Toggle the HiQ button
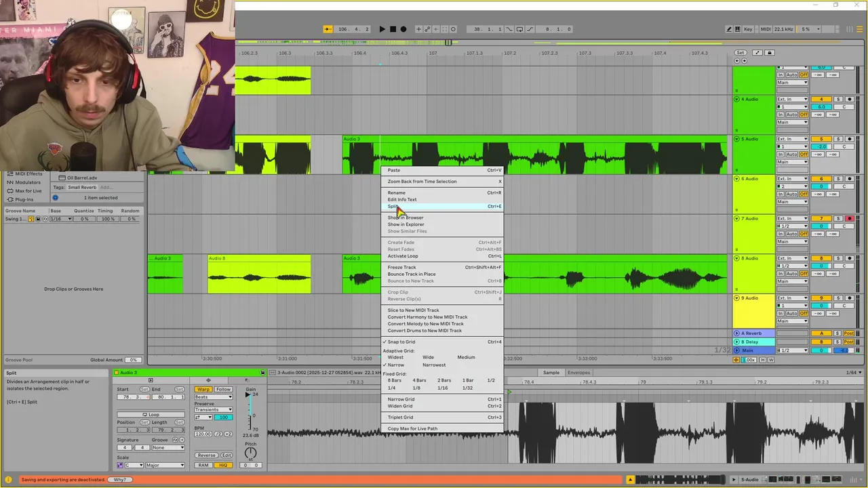The height and width of the screenshot is (488, 868). click(x=222, y=465)
